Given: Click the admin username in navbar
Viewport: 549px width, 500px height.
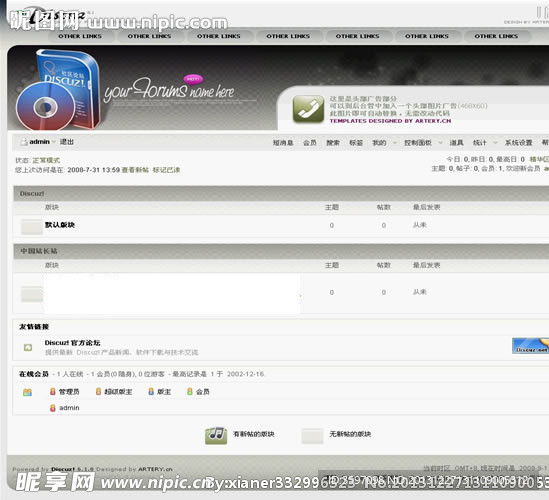Looking at the screenshot, I should pyautogui.click(x=39, y=142).
